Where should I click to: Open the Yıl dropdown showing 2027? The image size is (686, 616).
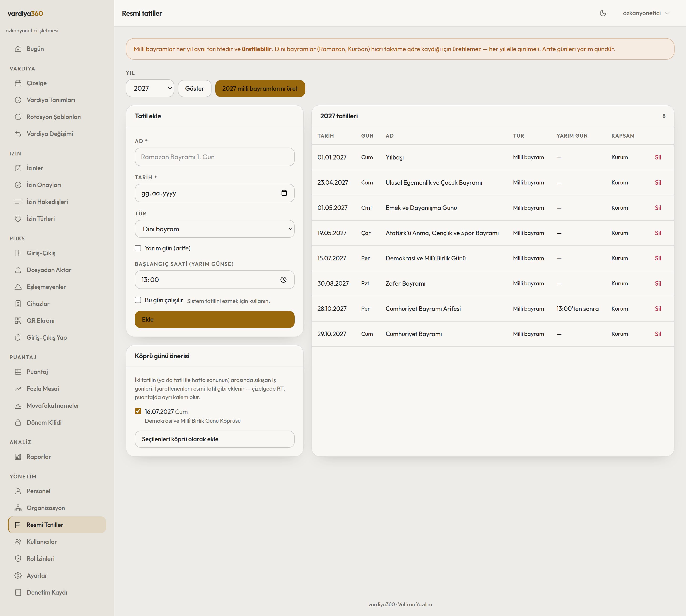point(150,88)
